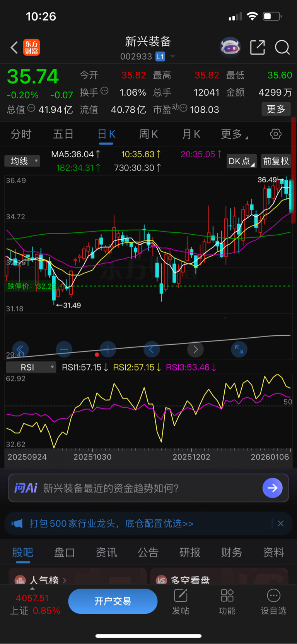Tap the red dot chart marker

point(97,354)
